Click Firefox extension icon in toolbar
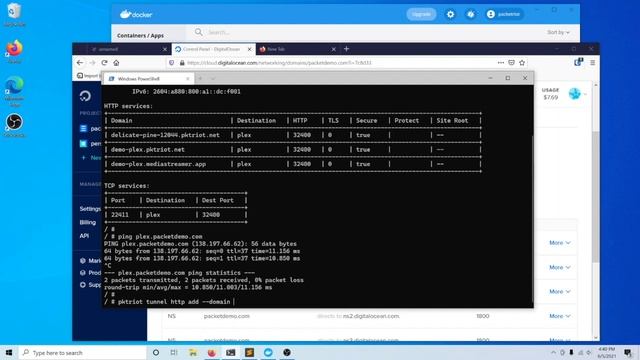The width and height of the screenshot is (640, 360). (x=578, y=62)
